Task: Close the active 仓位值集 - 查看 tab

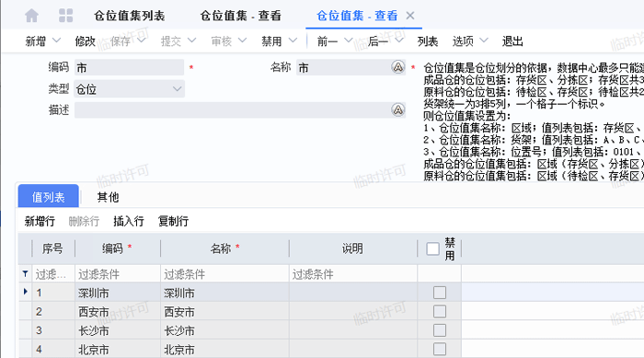Action: pyautogui.click(x=410, y=16)
